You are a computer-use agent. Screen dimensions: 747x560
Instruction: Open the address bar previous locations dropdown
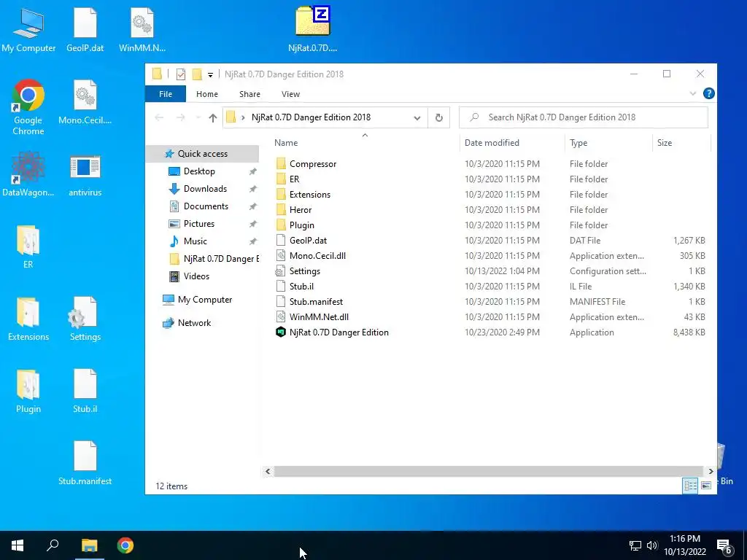(x=417, y=117)
